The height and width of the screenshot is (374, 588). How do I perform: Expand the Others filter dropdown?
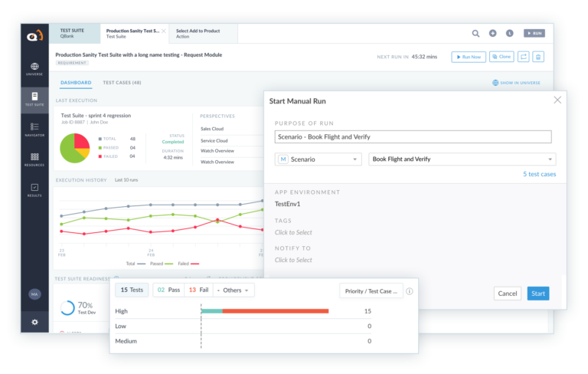tap(234, 290)
